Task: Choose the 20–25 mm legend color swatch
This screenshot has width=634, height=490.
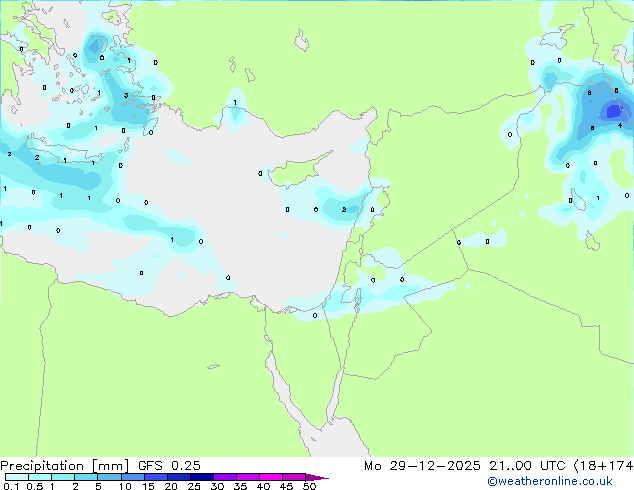Action: 178,477
